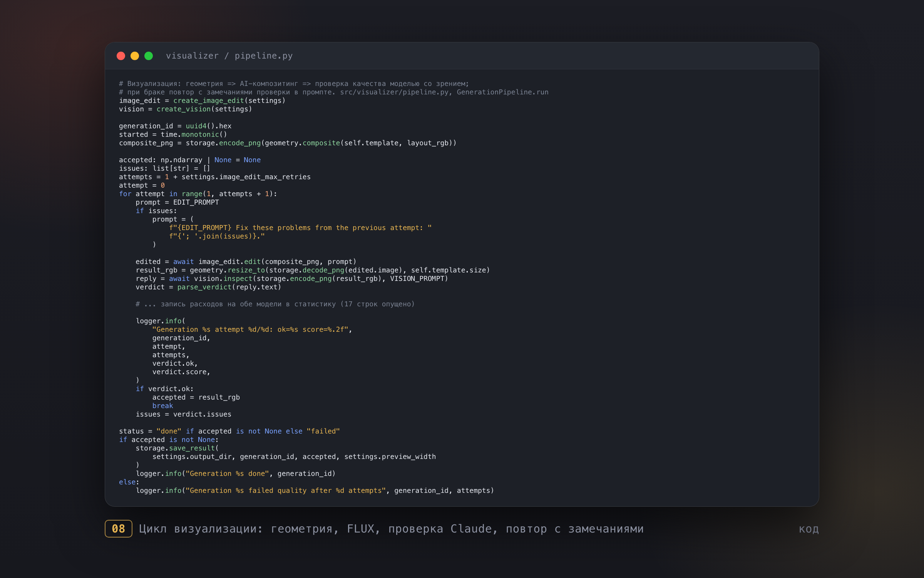Screen dimensions: 924x578
Task: Click the comment mentioning '17 строк опущено'
Action: click(275, 304)
